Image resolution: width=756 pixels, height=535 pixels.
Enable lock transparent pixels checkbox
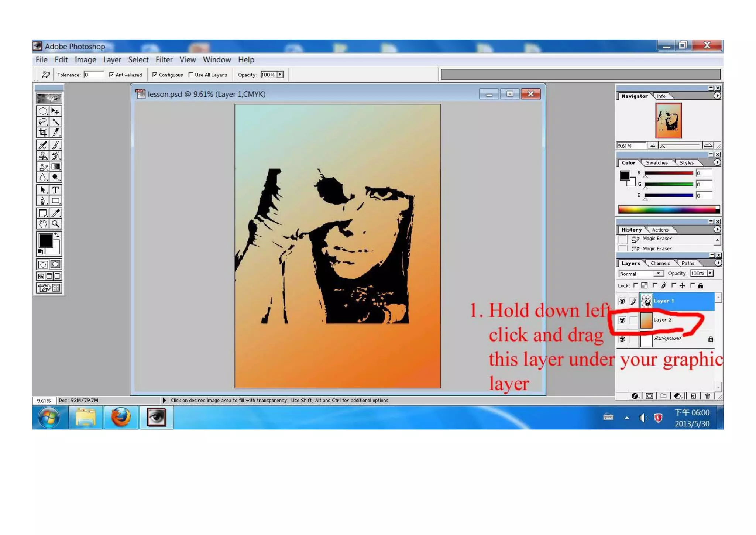click(x=636, y=285)
